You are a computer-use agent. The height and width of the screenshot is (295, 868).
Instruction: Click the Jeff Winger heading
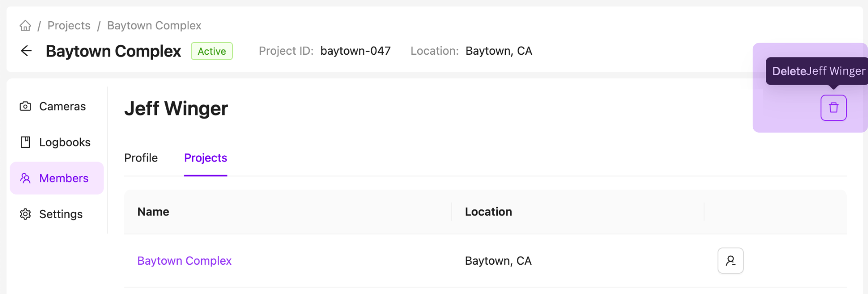[x=176, y=109]
